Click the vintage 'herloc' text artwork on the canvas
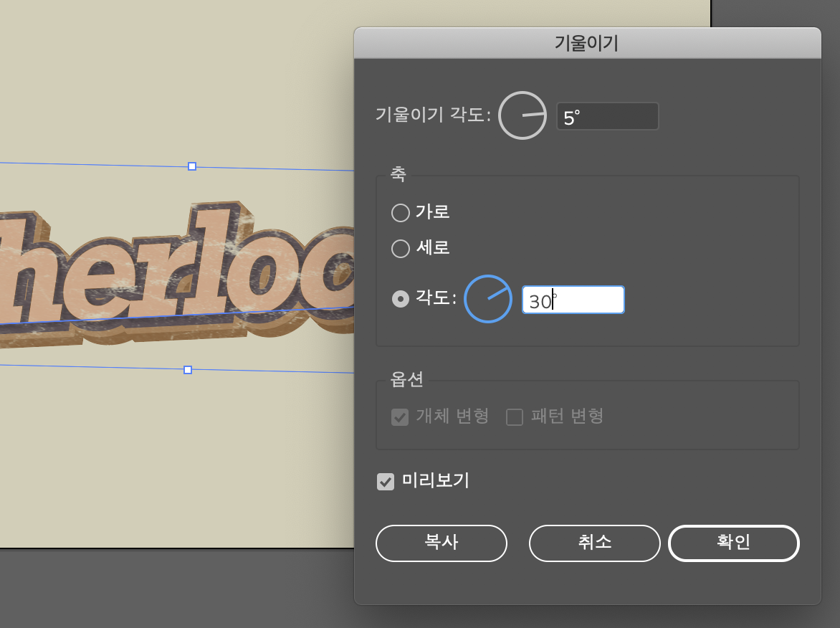The height and width of the screenshot is (628, 840). (177, 273)
